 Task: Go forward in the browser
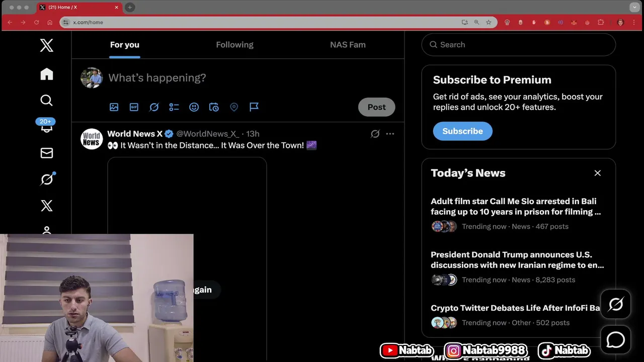coord(23,22)
